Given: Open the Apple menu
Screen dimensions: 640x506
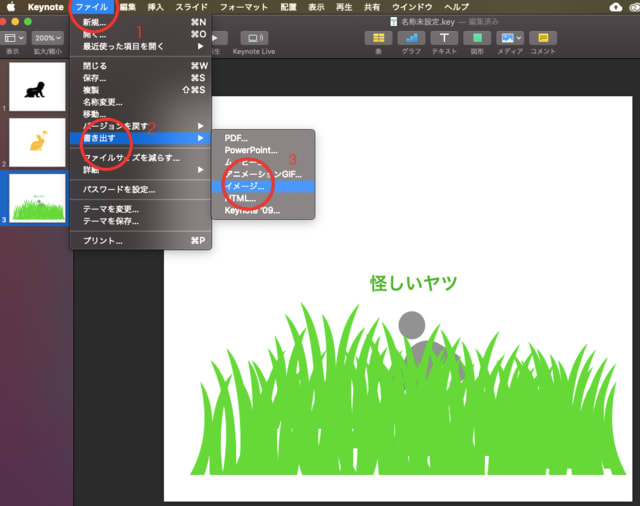Looking at the screenshot, I should coord(13,7).
